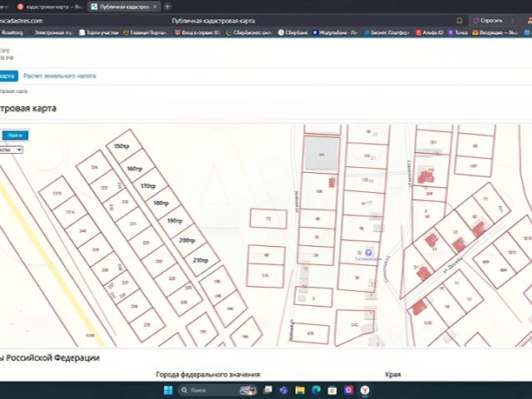Click the bookmark icon in address bar
Screen dimensions: 532x399
(x=460, y=21)
